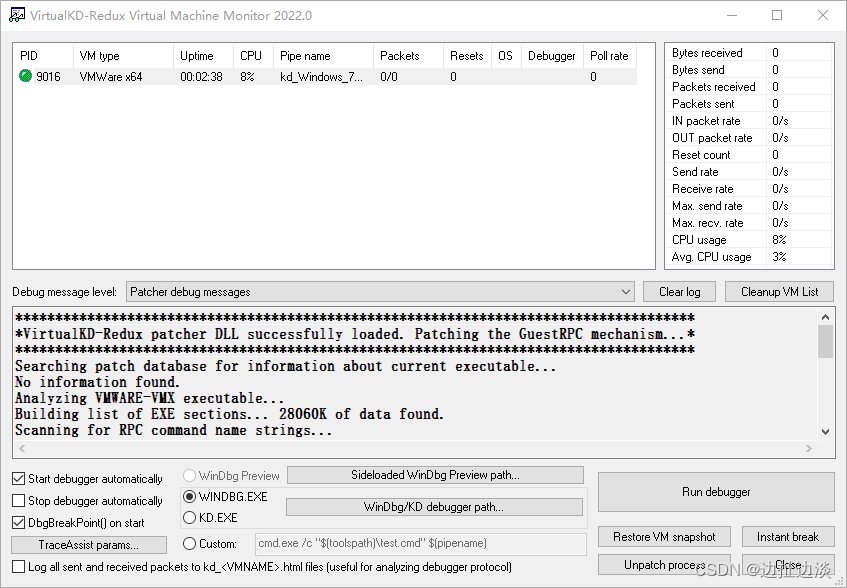Open the Debug message level dropdown
This screenshot has height=588, width=847.
click(381, 292)
